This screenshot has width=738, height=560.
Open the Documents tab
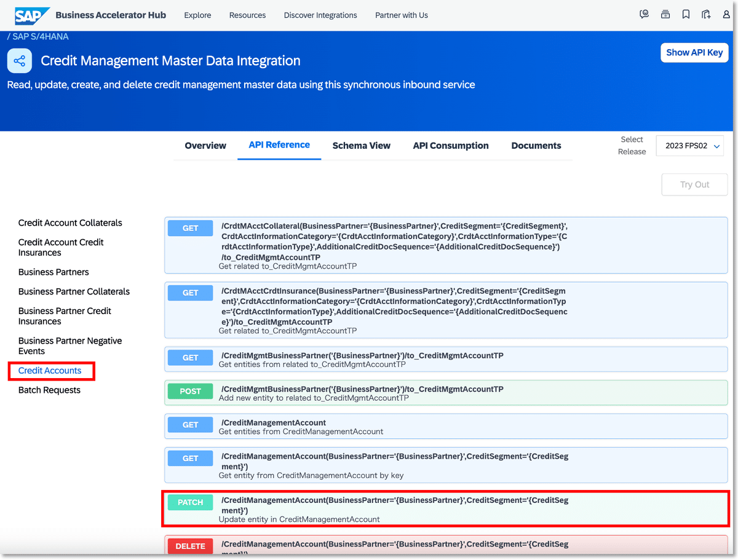coord(536,146)
